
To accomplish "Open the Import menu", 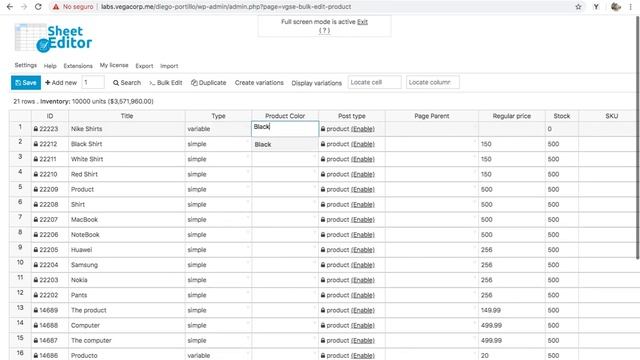I will (169, 66).
